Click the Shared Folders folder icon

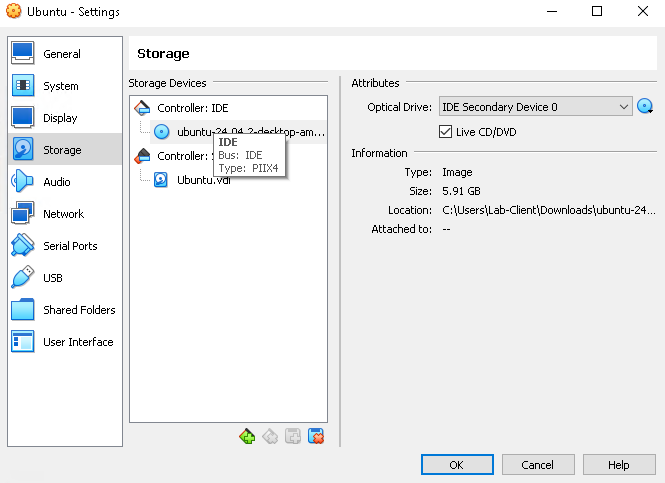22,310
